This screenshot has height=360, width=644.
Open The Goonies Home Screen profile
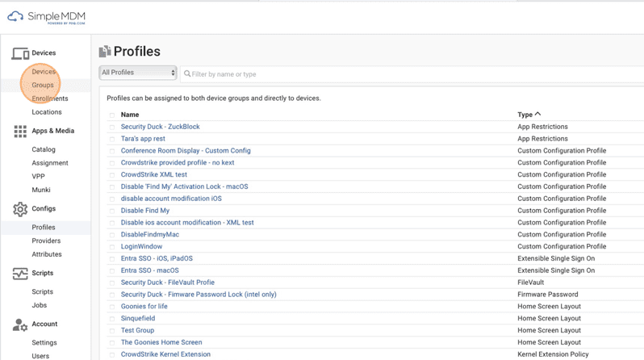[x=161, y=342]
